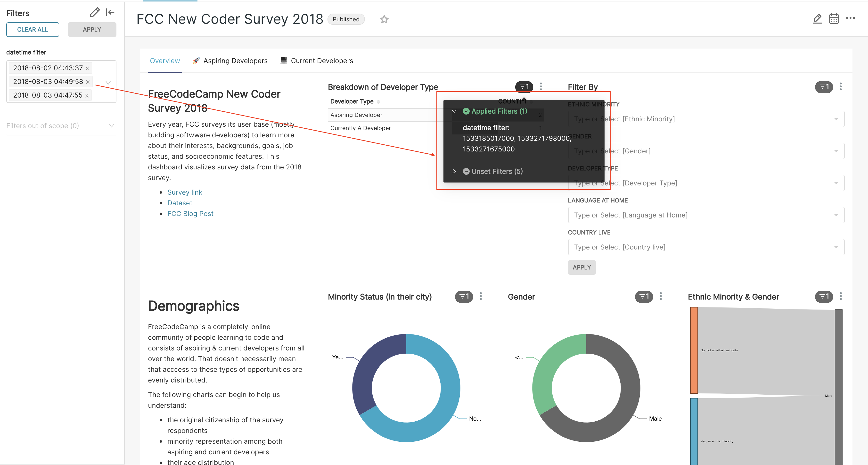
Task: Click filter badge on Filter By panel
Action: click(824, 87)
